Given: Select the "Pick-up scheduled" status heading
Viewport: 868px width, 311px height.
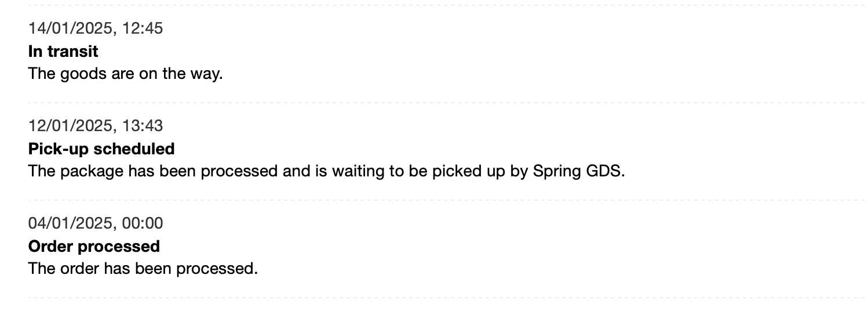Looking at the screenshot, I should pyautogui.click(x=101, y=149).
